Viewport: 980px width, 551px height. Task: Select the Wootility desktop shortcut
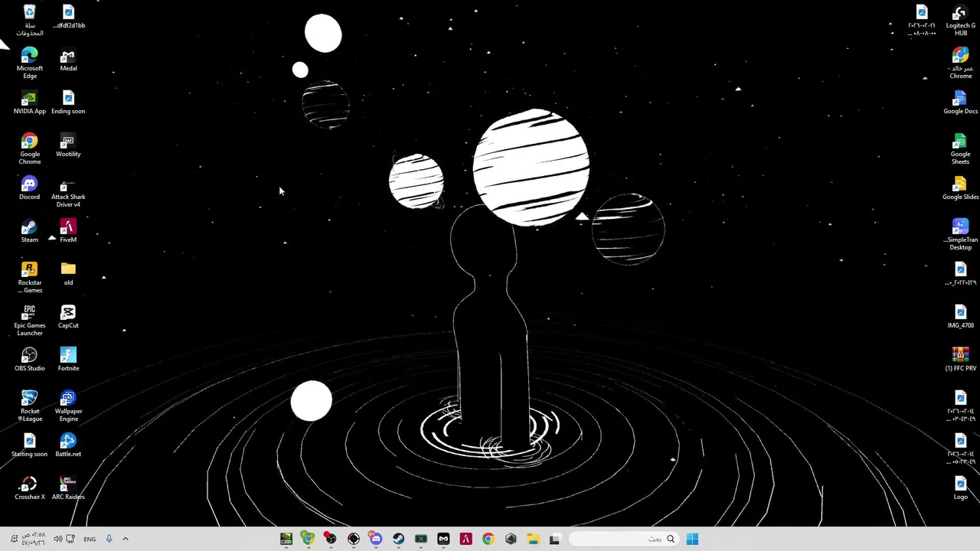[x=68, y=146]
